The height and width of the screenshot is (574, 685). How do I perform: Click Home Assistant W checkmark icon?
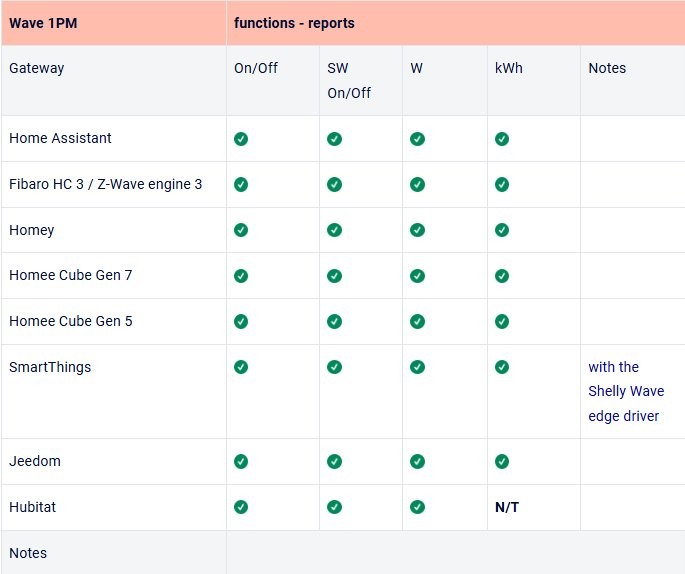pos(417,139)
